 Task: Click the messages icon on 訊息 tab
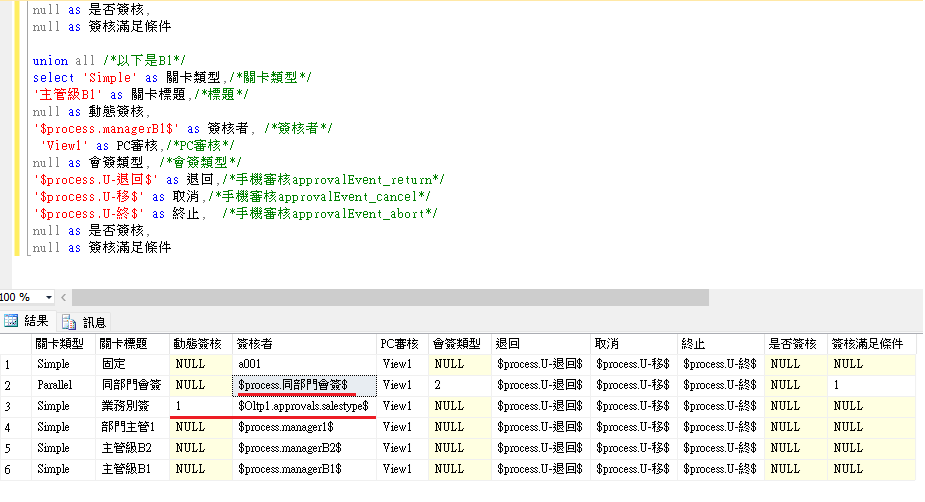tap(69, 321)
